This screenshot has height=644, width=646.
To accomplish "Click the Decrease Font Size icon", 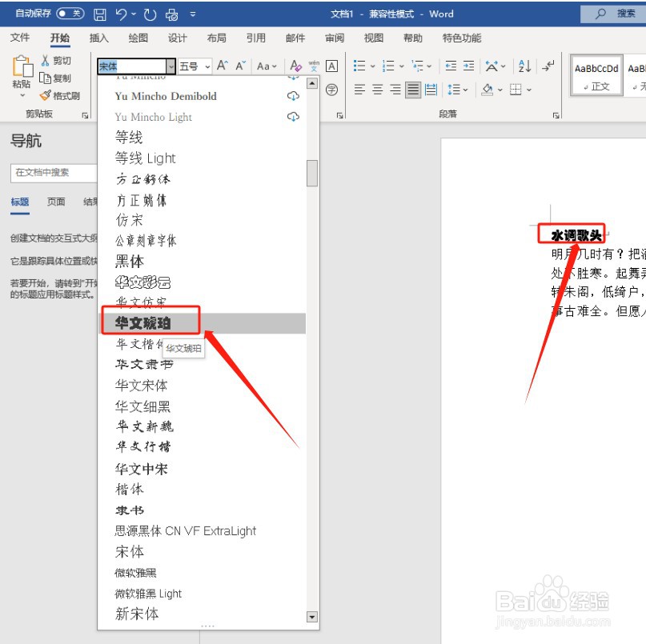I will pyautogui.click(x=241, y=66).
